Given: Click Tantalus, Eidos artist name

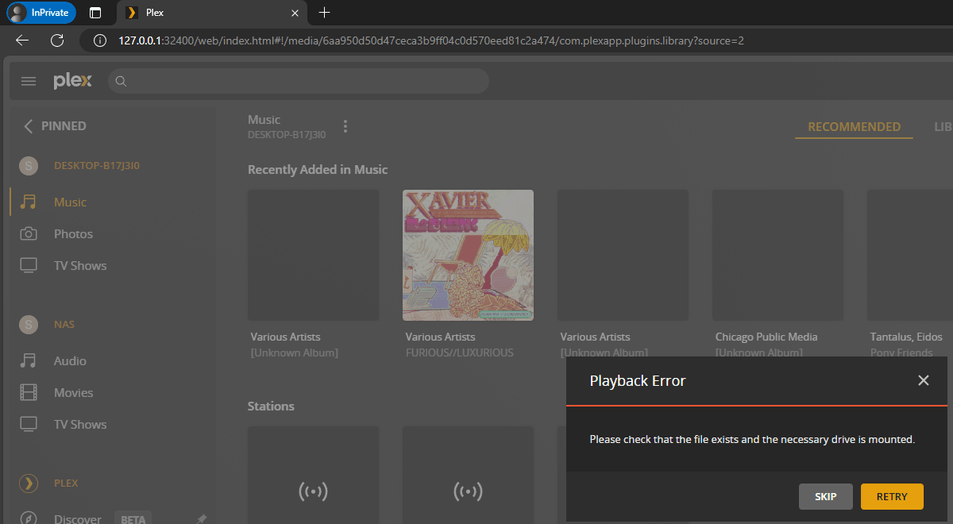Looking at the screenshot, I should click(906, 337).
